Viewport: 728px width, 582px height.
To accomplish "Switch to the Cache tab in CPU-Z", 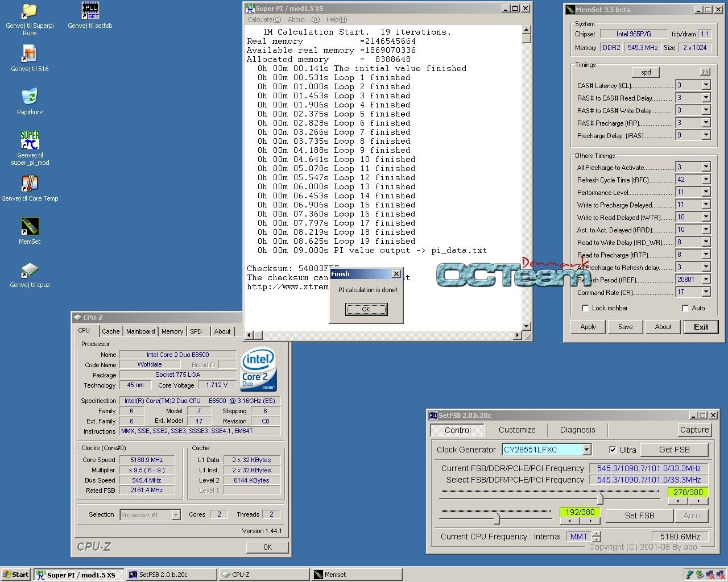I will [111, 331].
